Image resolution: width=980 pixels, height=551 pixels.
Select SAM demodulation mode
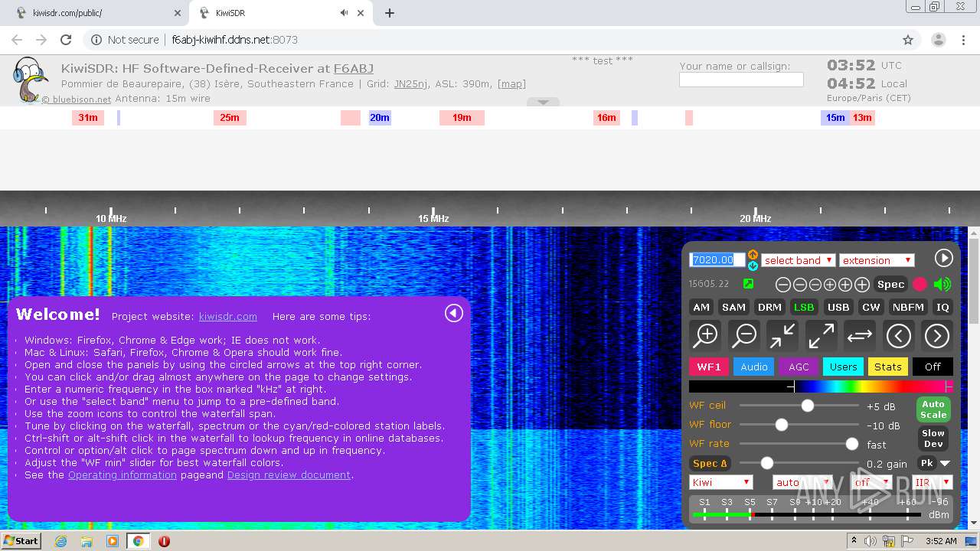coord(733,307)
